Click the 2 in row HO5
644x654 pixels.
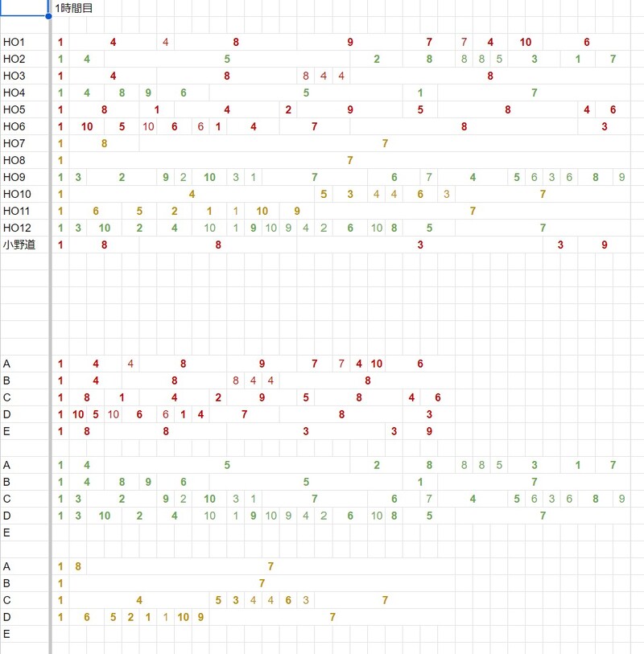[x=288, y=109]
